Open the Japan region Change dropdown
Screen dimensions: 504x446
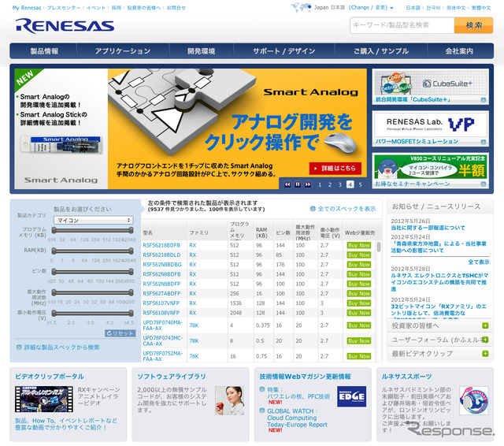coord(371,7)
